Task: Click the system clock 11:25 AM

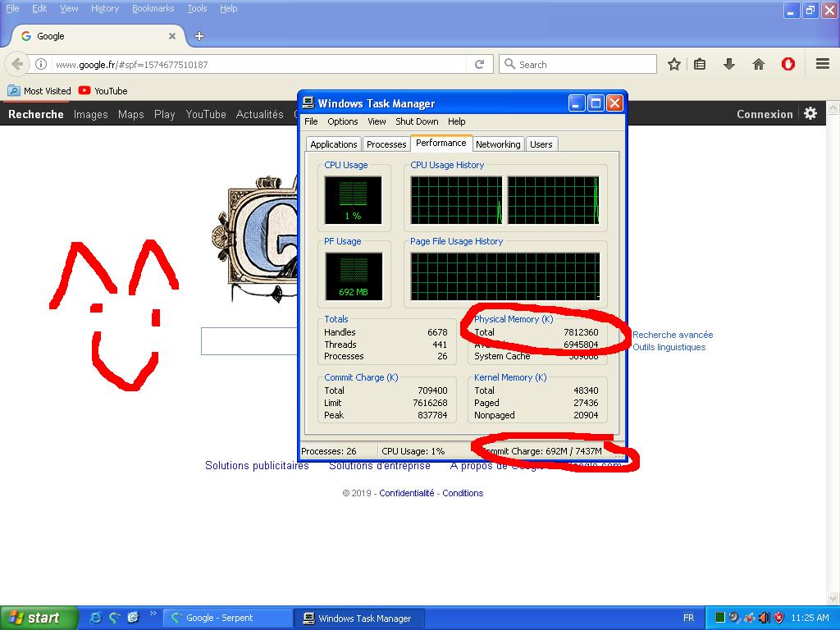Action: [x=810, y=618]
